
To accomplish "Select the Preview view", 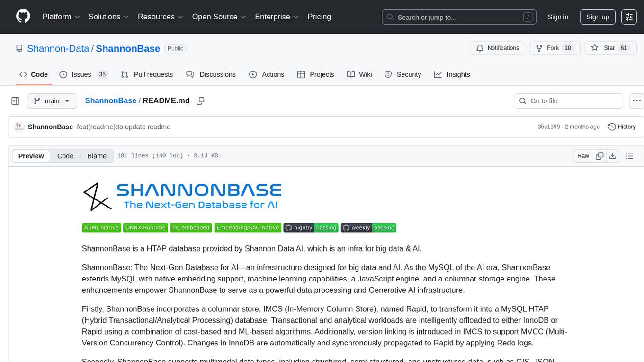I will point(31,156).
